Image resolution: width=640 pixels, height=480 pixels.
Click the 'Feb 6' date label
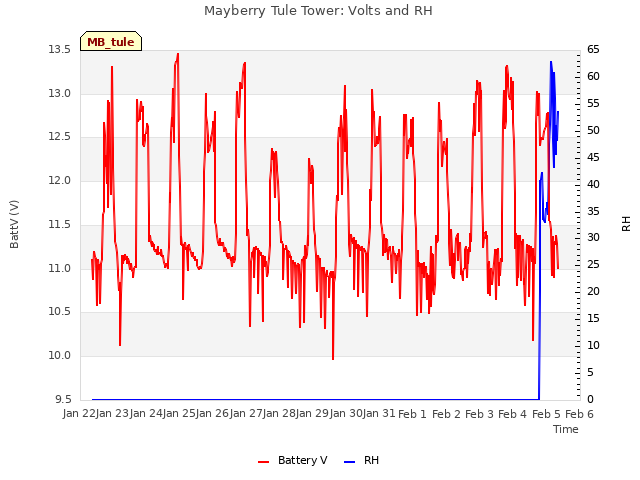point(579,414)
